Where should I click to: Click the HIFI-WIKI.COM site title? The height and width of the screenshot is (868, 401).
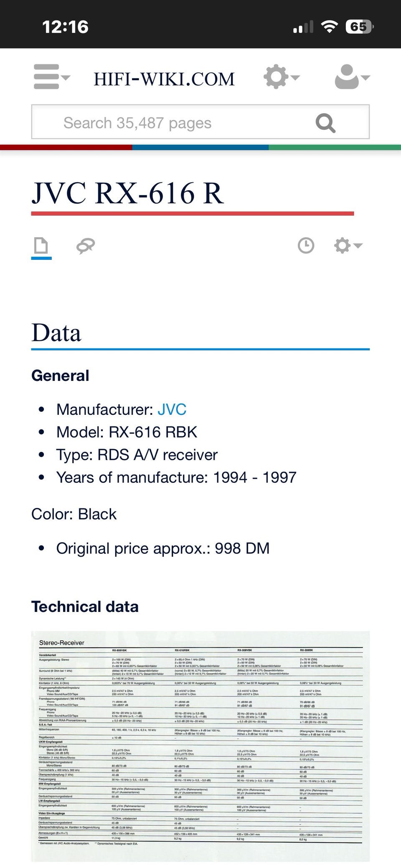point(164,79)
